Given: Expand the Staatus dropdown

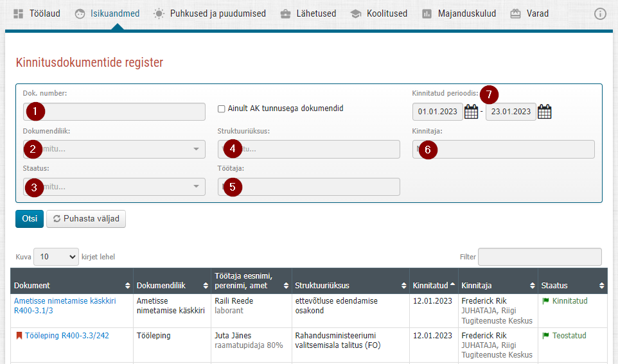Looking at the screenshot, I should point(114,187).
